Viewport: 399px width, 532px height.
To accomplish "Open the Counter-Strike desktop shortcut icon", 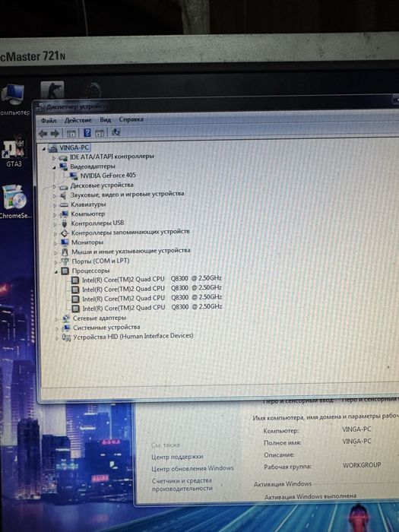I will coord(52,90).
